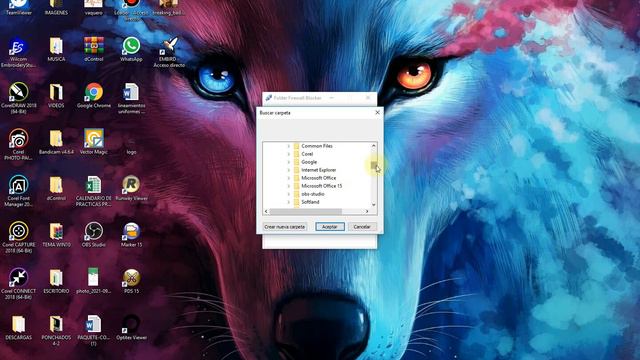Minimize the Folder Firewall Blocker window
The height and width of the screenshot is (360, 640).
pos(331,98)
